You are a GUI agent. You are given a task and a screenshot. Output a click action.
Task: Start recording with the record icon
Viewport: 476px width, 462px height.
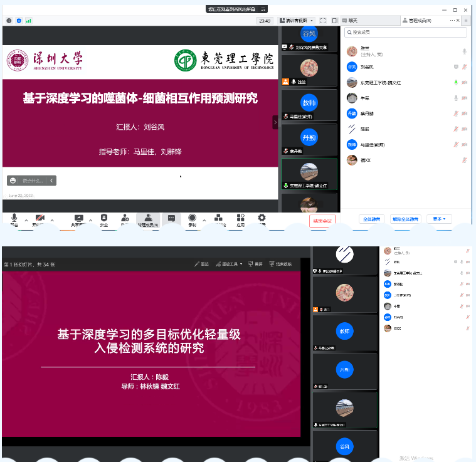pos(193,219)
